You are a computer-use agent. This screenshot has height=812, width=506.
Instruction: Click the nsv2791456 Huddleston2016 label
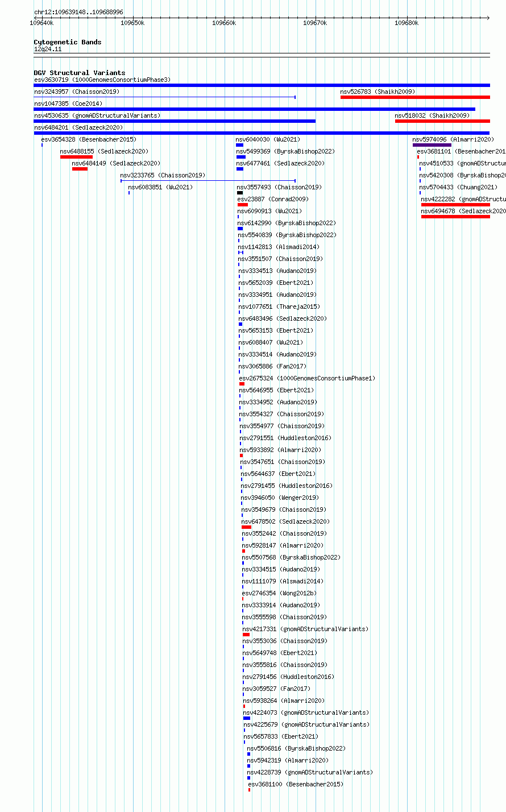tap(289, 677)
